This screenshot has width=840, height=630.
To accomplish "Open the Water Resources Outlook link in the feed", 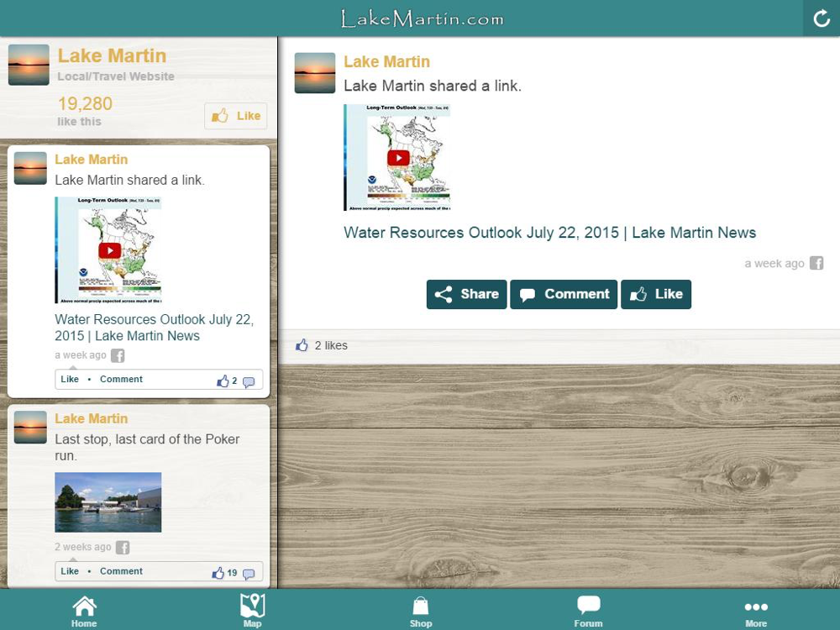I will click(155, 328).
